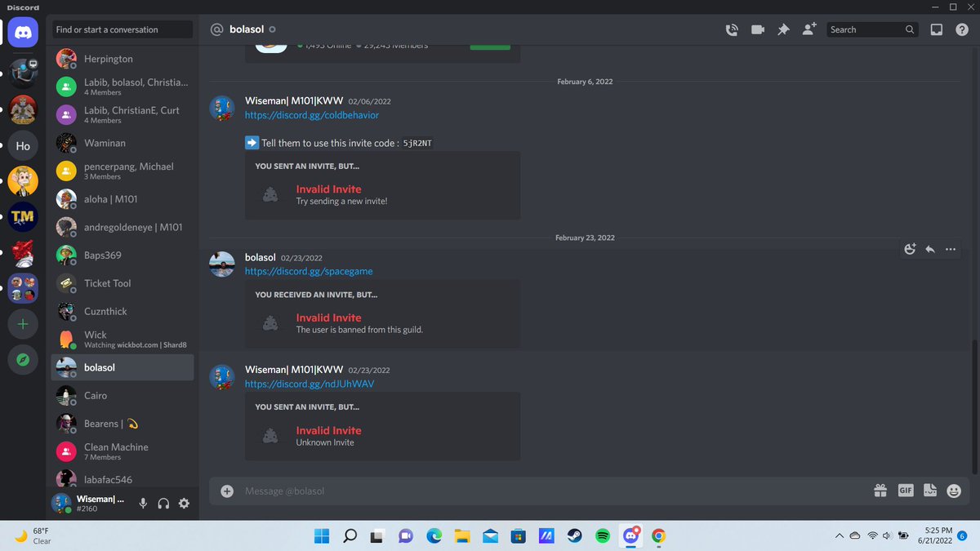Image resolution: width=980 pixels, height=551 pixels.
Task: Open User Settings gear
Action: coord(184,504)
